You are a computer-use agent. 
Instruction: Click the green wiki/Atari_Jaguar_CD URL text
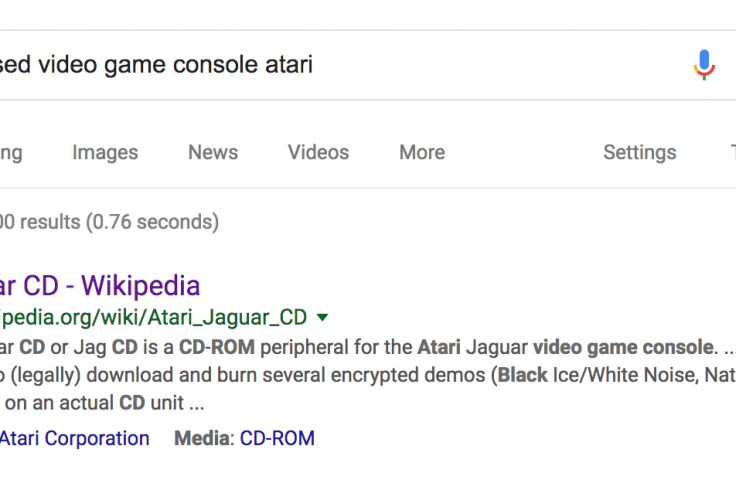coord(153,318)
